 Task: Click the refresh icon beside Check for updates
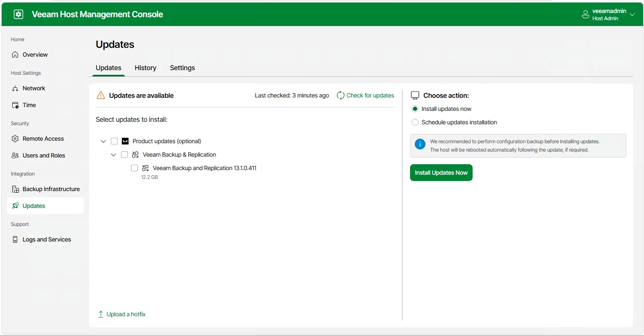coord(341,95)
